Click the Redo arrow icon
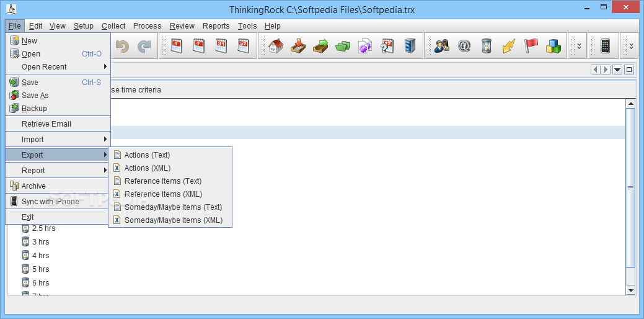The image size is (644, 319). coord(144,46)
